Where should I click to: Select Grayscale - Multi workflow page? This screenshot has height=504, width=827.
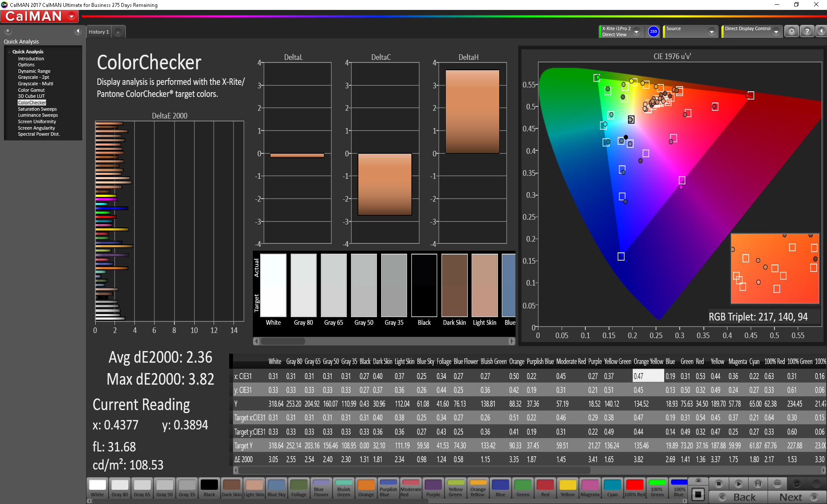[35, 84]
